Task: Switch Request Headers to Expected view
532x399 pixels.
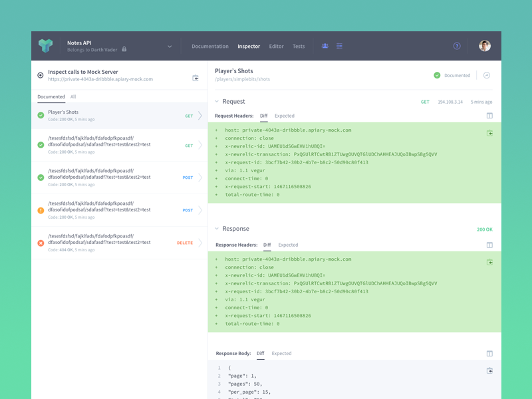Action: click(284, 116)
